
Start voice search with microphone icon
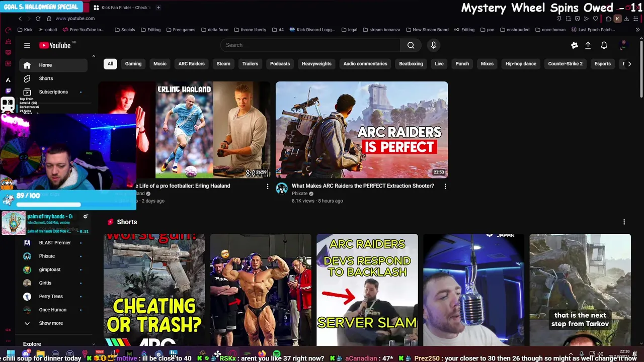click(x=434, y=45)
